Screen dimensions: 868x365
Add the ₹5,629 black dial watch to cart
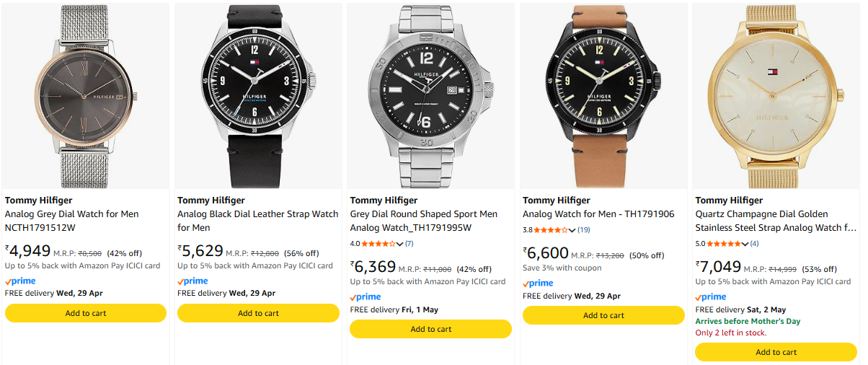pyautogui.click(x=258, y=313)
